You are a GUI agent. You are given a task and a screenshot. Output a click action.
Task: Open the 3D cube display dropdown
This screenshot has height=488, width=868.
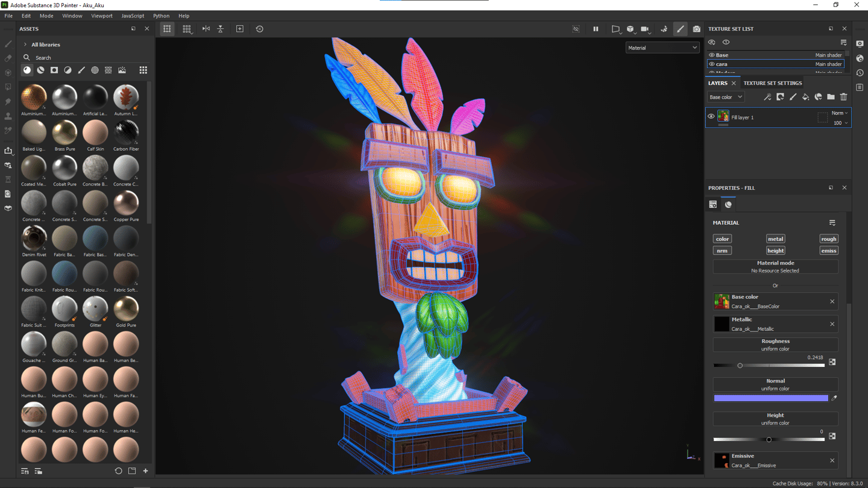[631, 29]
